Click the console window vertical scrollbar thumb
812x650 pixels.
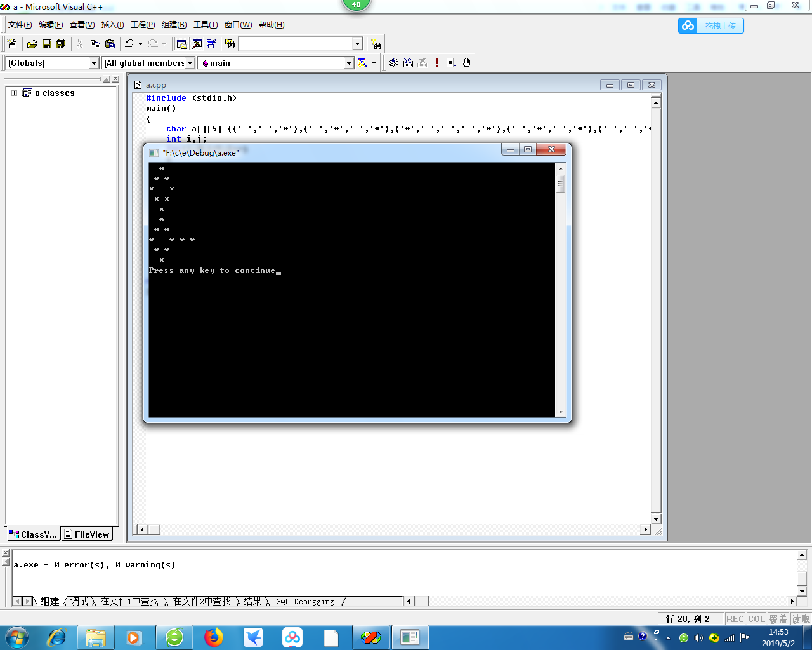pyautogui.click(x=560, y=185)
